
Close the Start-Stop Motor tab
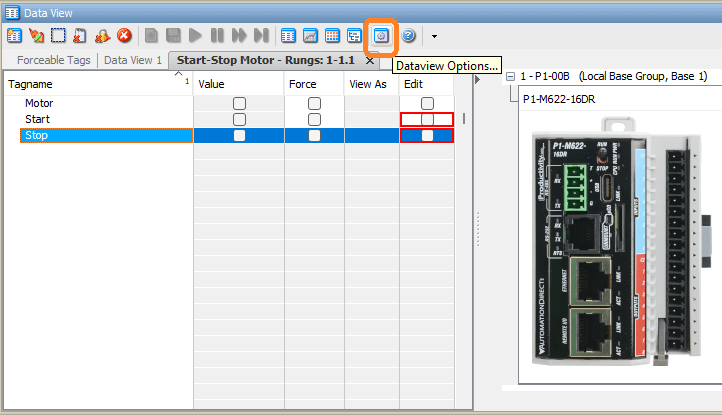[x=369, y=60]
